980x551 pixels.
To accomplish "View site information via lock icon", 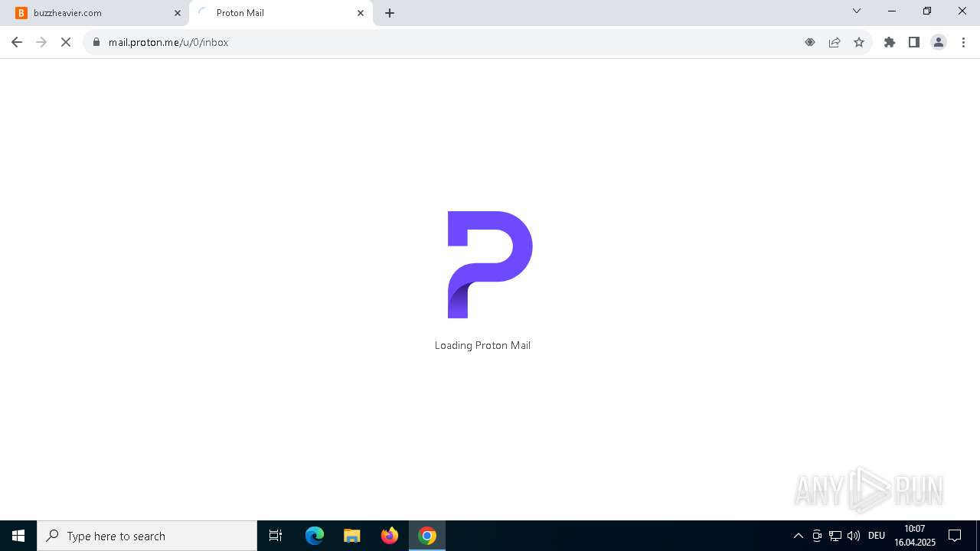I will tap(96, 42).
